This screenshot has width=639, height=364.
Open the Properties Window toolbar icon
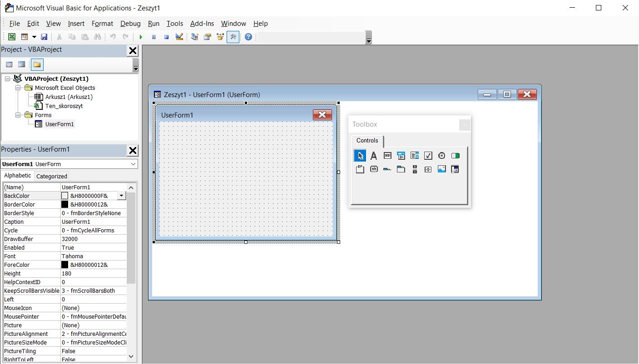click(x=208, y=37)
